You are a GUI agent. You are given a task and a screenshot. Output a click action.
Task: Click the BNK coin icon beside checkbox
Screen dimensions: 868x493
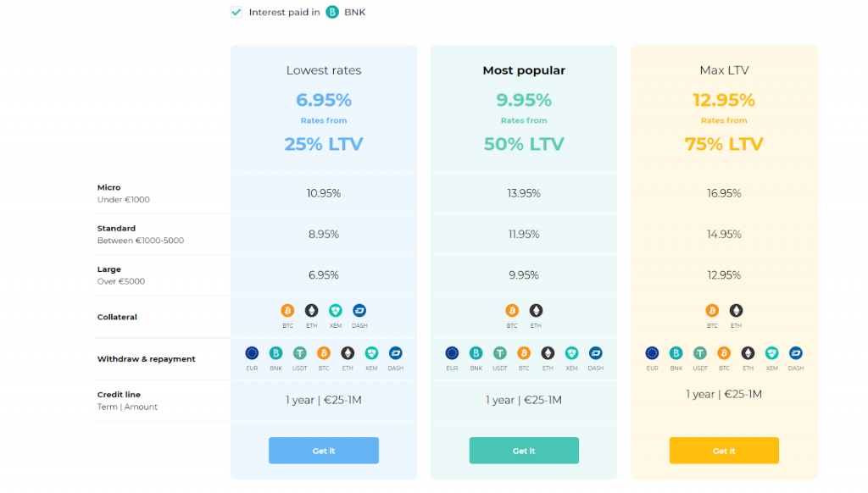[x=332, y=12]
